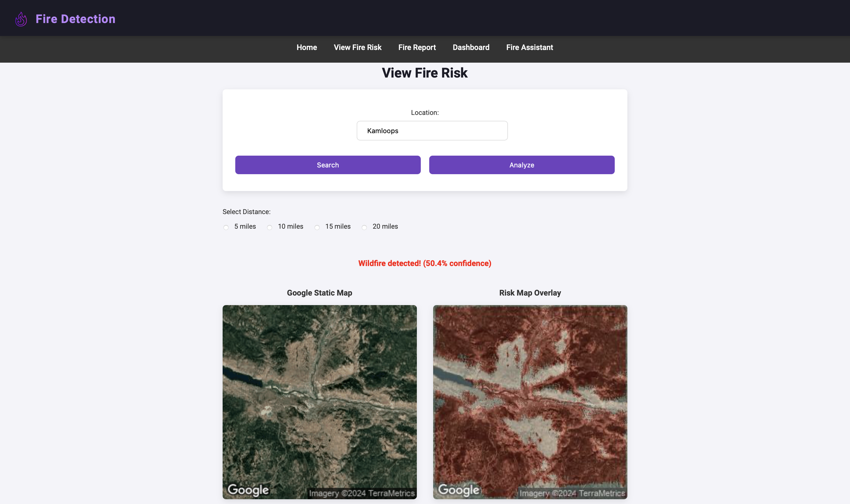This screenshot has width=850, height=504.
Task: Click the Location input containing Kamloops
Action: (x=432, y=131)
